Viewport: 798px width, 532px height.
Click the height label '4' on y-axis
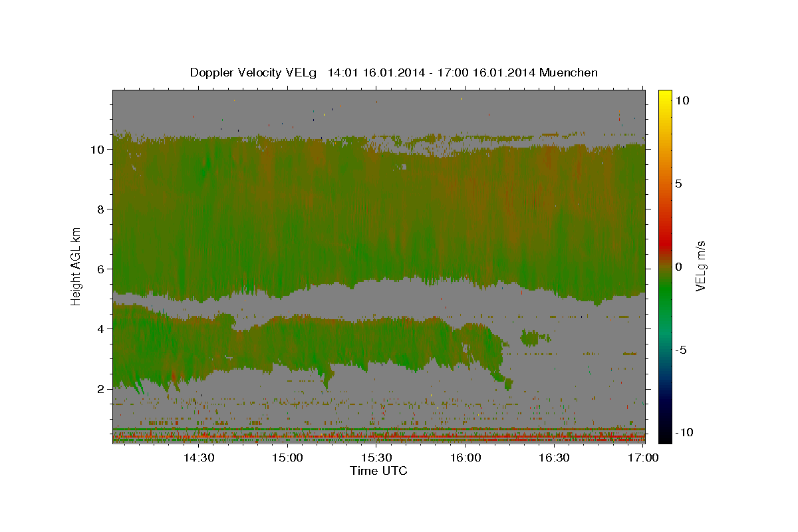pyautogui.click(x=102, y=329)
